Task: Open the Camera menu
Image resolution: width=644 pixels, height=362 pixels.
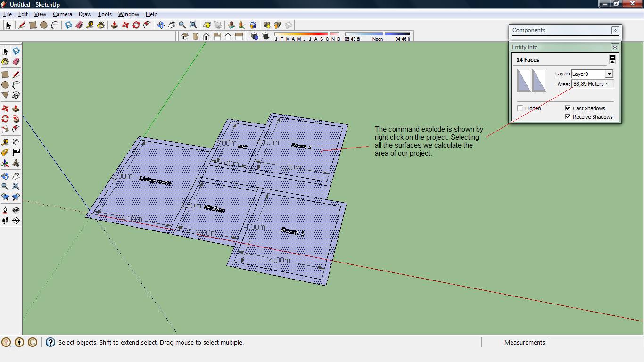Action: 62,14
